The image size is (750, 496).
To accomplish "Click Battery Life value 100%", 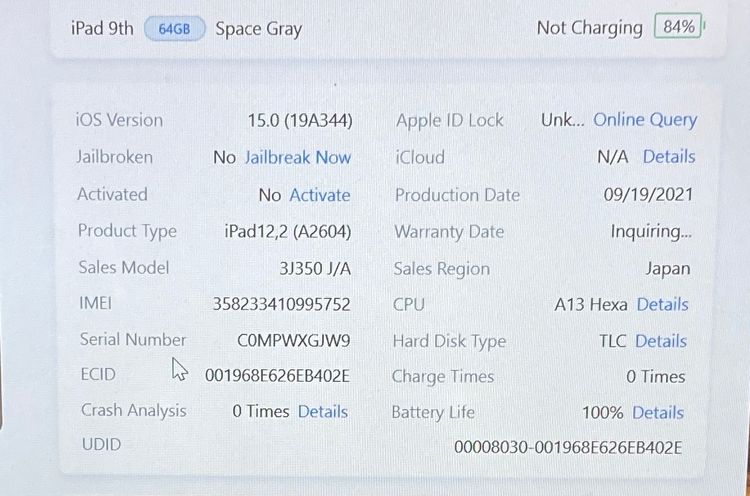I will (603, 413).
